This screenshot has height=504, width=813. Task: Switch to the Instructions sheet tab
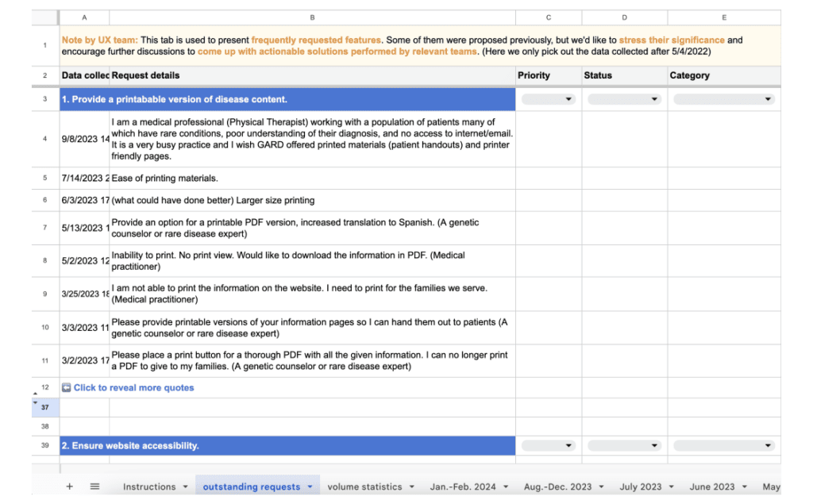pyautogui.click(x=149, y=487)
